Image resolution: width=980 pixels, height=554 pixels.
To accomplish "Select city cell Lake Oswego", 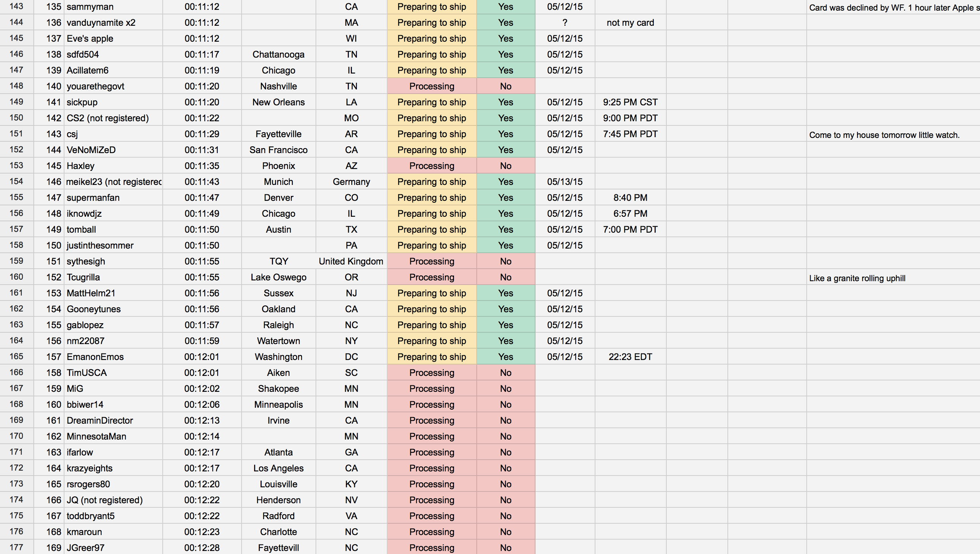I will click(278, 277).
